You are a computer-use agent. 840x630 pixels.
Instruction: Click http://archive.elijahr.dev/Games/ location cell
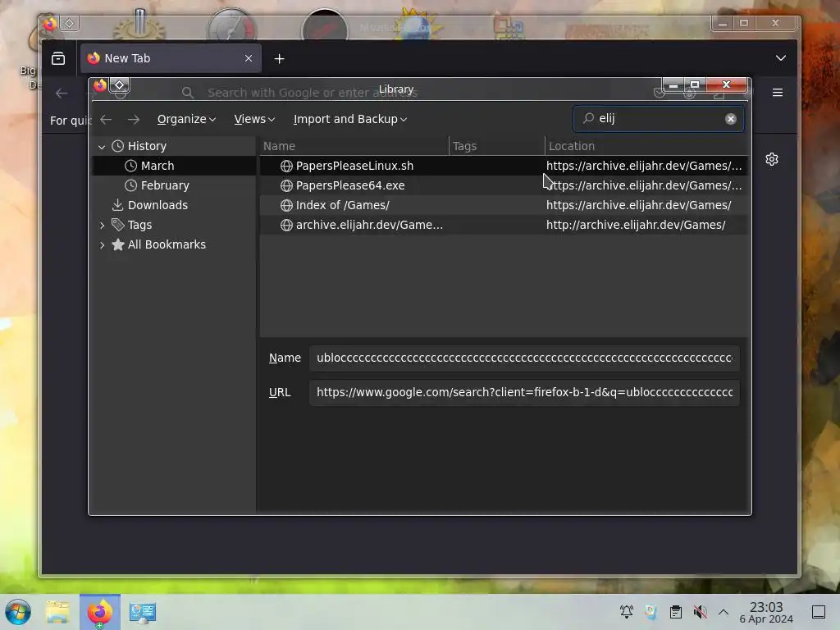tap(636, 225)
